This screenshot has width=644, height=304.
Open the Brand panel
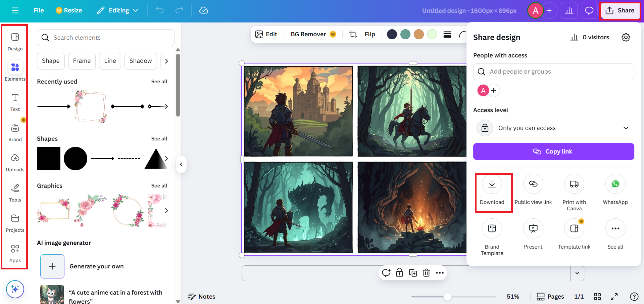(15, 131)
